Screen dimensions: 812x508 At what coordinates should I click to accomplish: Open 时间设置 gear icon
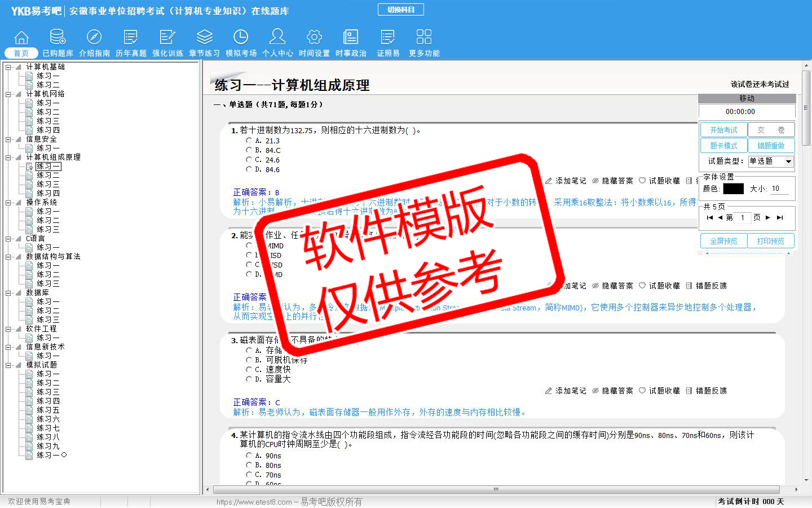coord(314,37)
